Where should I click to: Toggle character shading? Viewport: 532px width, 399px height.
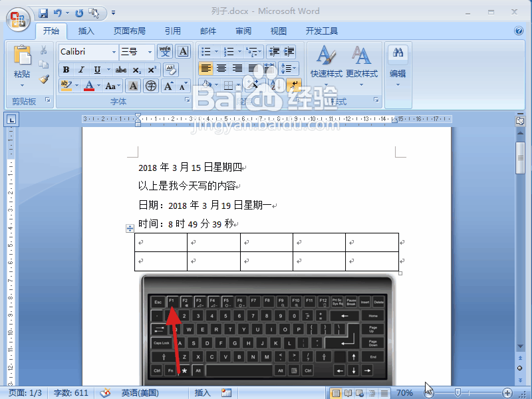click(x=134, y=86)
